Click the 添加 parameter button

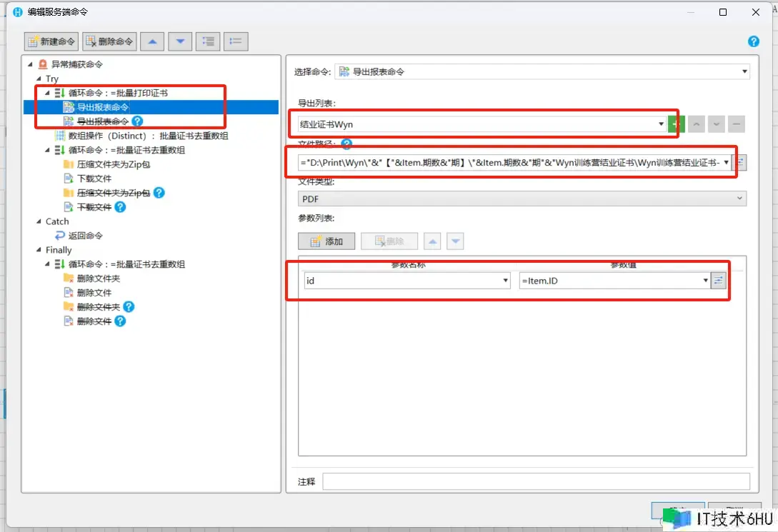(x=326, y=241)
